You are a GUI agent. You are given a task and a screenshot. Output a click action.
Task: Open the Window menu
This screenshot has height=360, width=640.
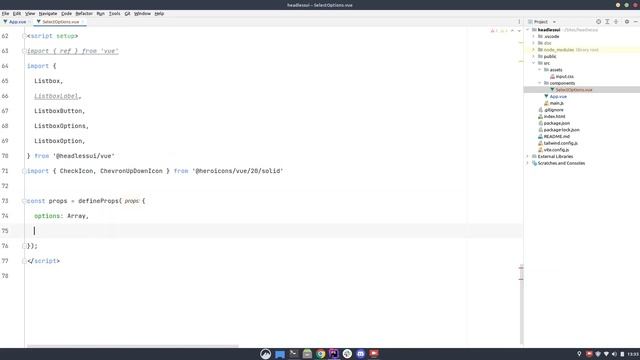(x=142, y=13)
